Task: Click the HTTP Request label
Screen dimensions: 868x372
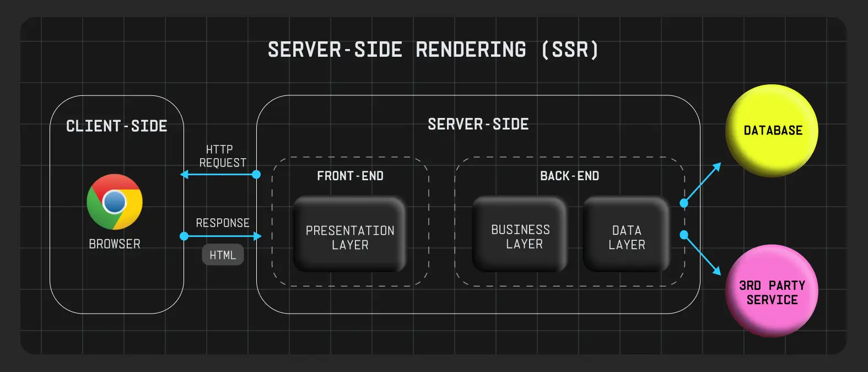Action: (222, 156)
